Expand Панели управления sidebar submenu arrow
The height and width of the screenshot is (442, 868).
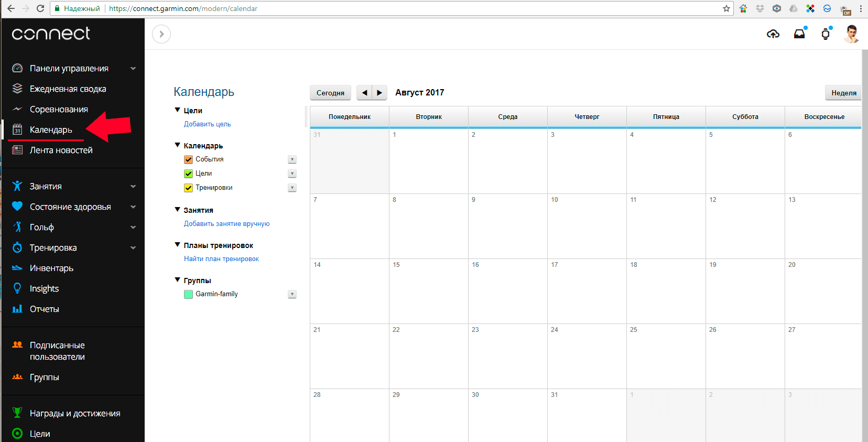pos(133,68)
